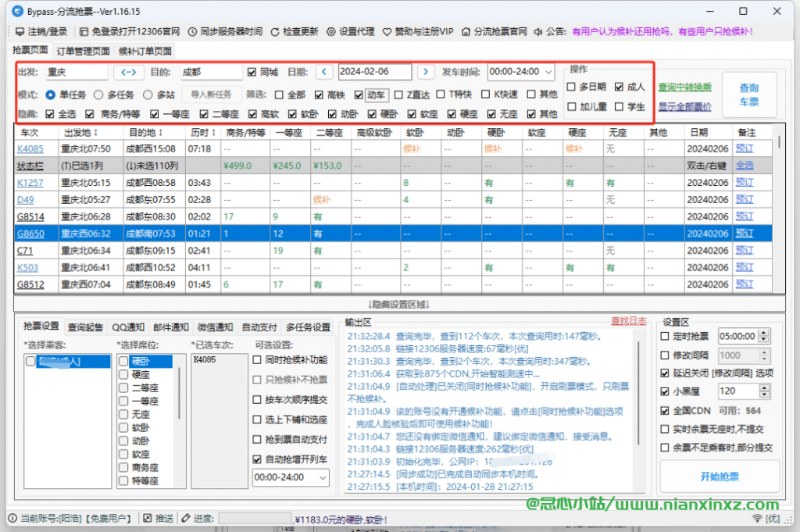This screenshot has width=800, height=532.
Task: Check the 硬卧 seat type
Action: (x=123, y=361)
